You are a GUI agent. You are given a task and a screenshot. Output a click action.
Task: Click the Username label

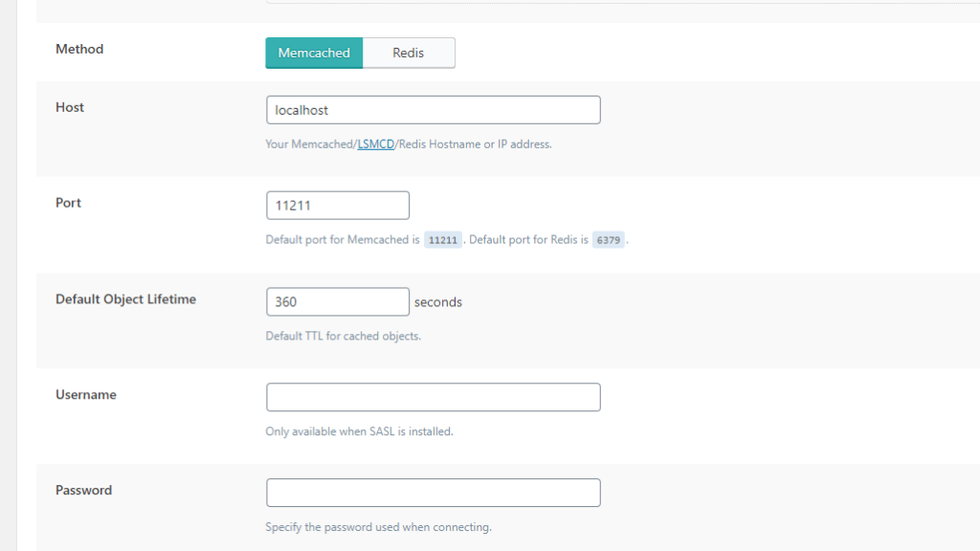click(x=85, y=395)
